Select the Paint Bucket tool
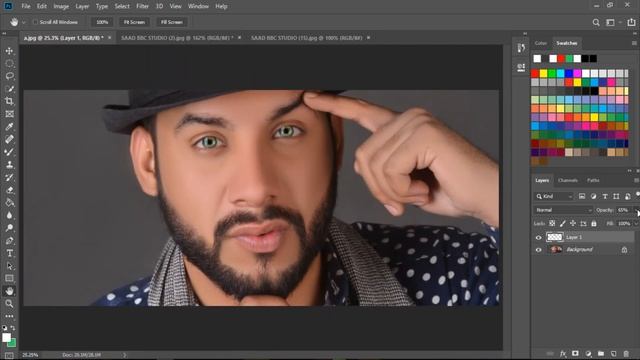 tap(9, 202)
